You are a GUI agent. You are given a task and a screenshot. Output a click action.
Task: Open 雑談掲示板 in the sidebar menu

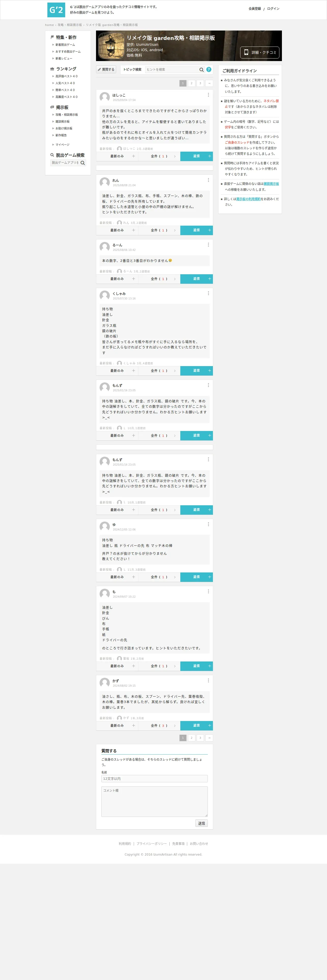click(x=62, y=122)
